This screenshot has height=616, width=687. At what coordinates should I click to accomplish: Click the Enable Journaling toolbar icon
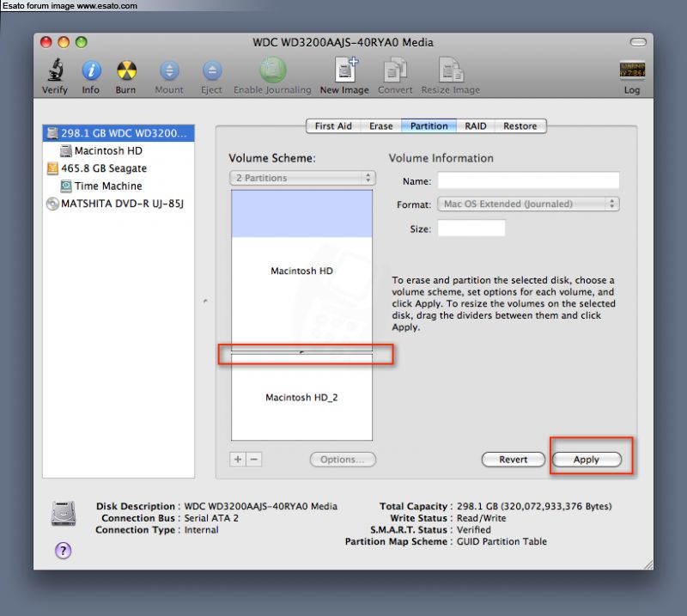click(x=272, y=70)
